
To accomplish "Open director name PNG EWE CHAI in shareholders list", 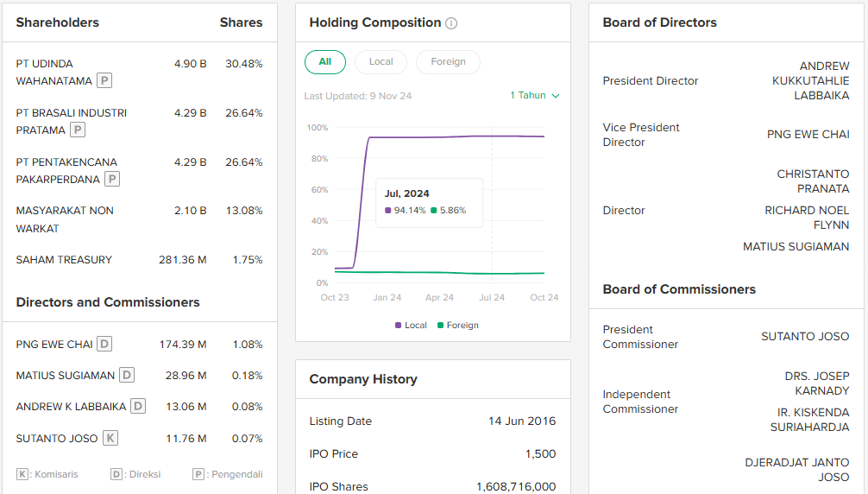I will coord(54,345).
